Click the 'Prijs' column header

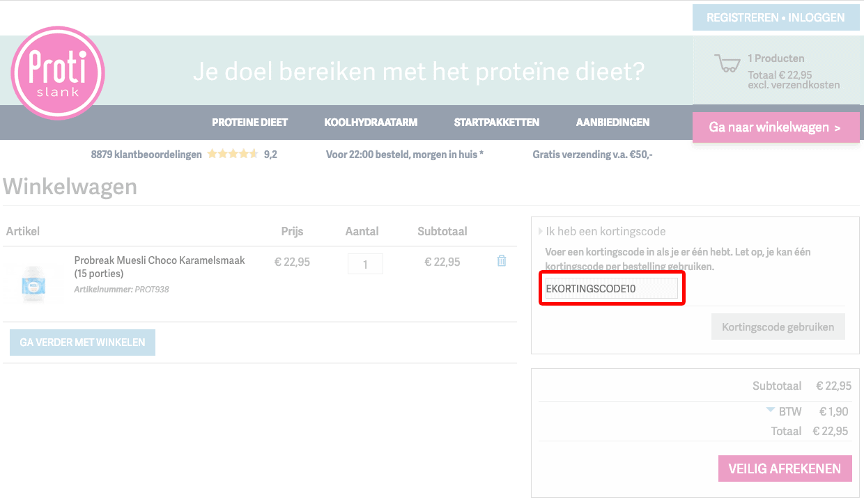(x=292, y=231)
